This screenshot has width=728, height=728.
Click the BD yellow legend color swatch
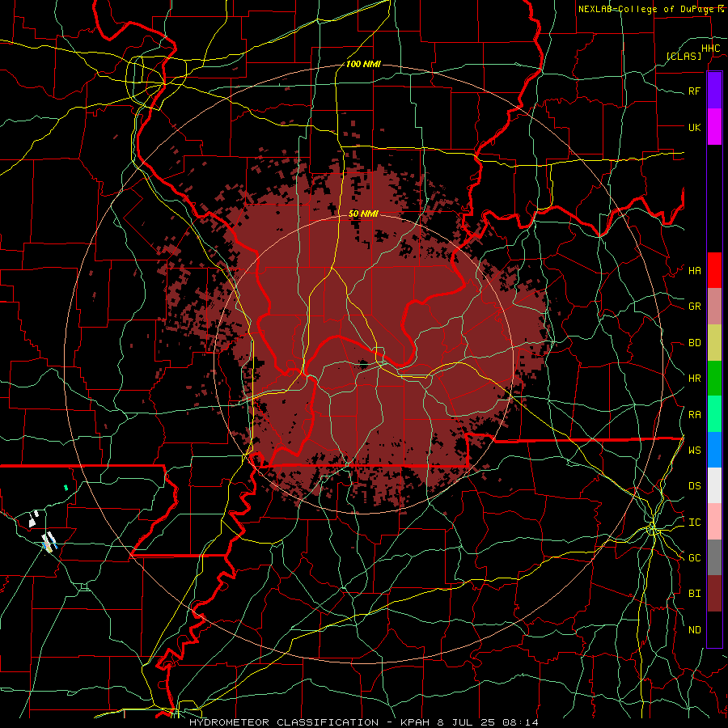click(x=714, y=342)
